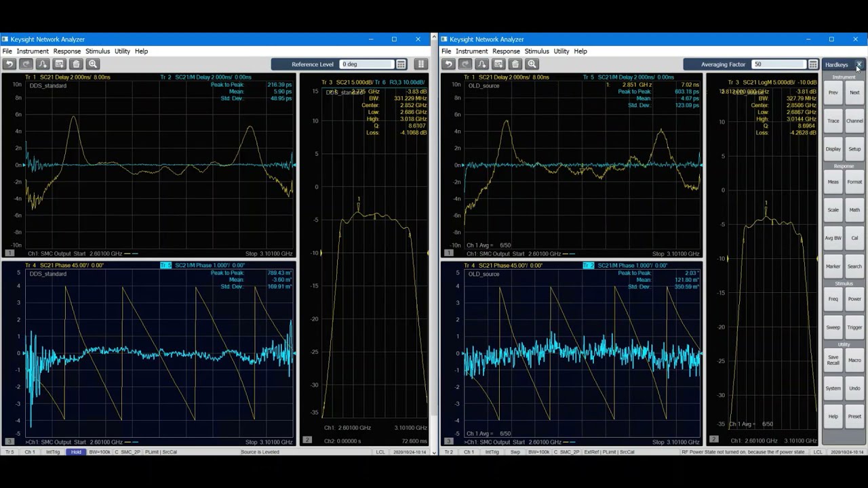Open Instrument menu in right analyzer window
This screenshot has height=488, width=868.
click(x=472, y=51)
